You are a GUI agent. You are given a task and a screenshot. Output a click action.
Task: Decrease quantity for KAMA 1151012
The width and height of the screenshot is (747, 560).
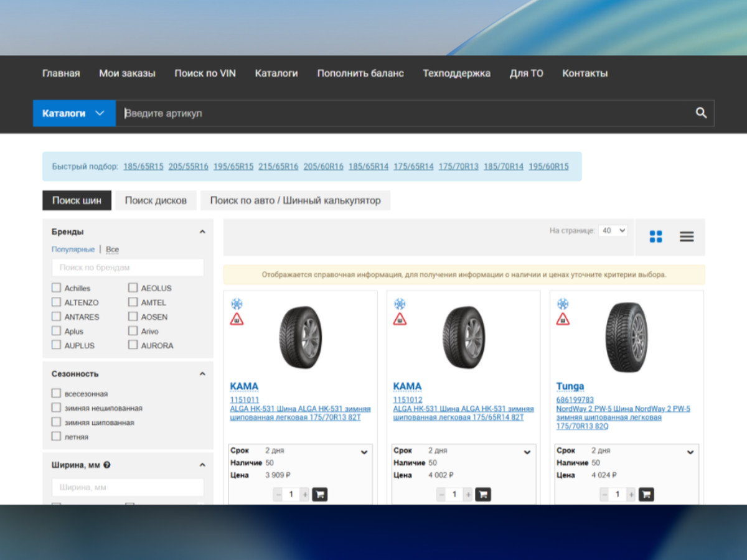441,495
